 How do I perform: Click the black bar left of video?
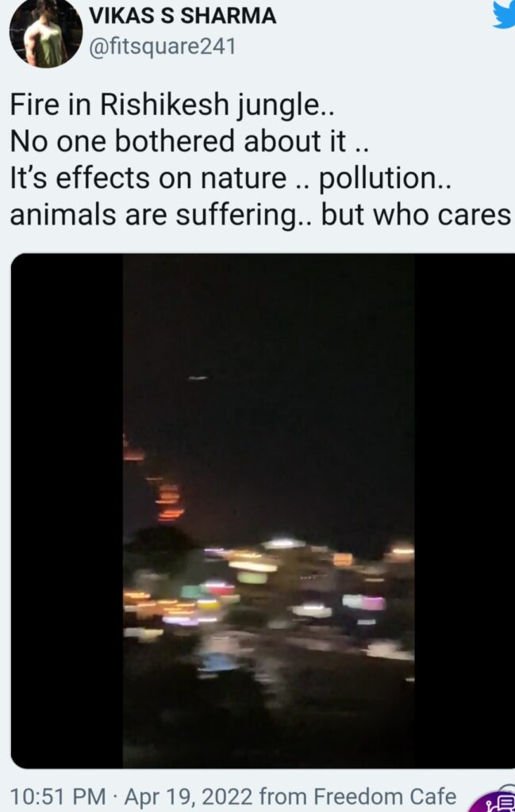(x=67, y=511)
